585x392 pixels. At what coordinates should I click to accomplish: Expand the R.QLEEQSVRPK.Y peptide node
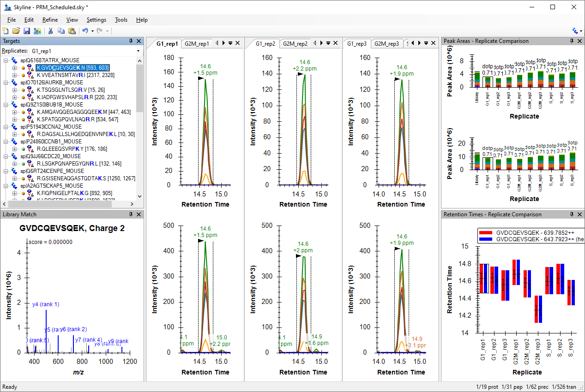pos(14,149)
